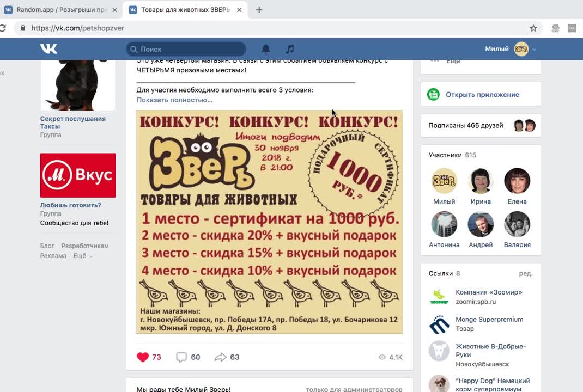This screenshot has height=392, width=583.
Task: Close the Random.app tab
Action: tap(114, 10)
